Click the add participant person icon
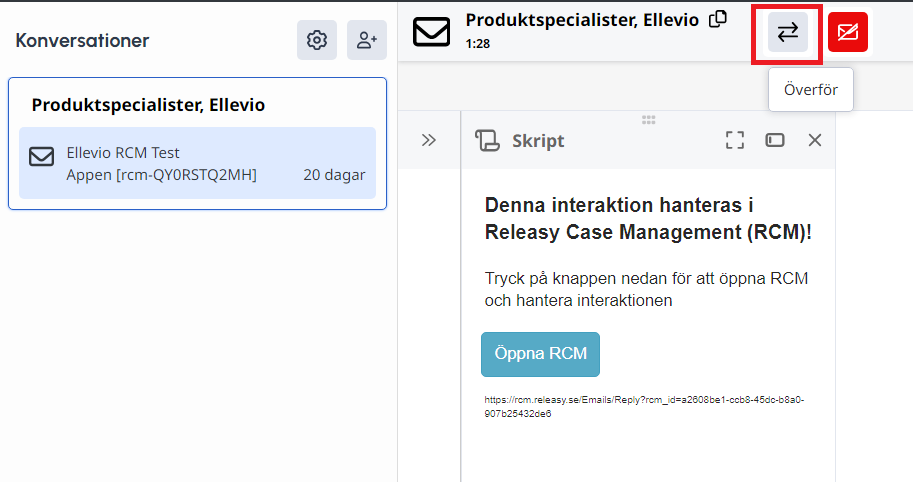Viewport: 913px width, 482px height. pos(367,40)
